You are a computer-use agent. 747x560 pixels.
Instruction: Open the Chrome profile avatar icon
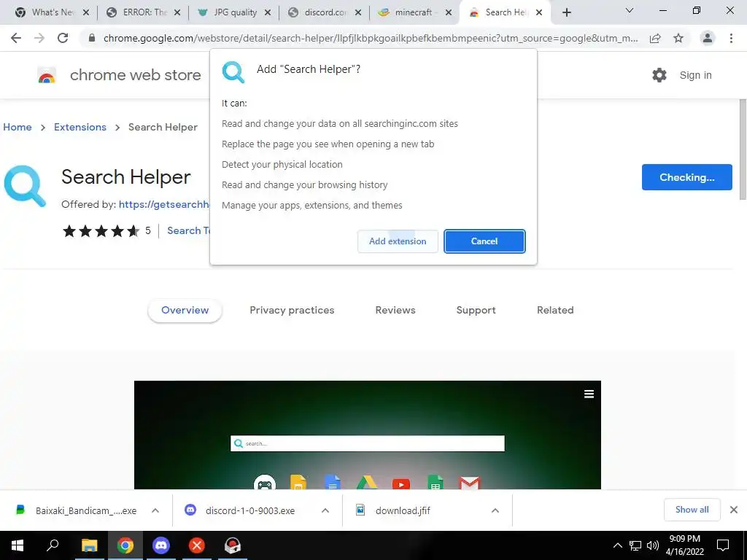(x=708, y=38)
